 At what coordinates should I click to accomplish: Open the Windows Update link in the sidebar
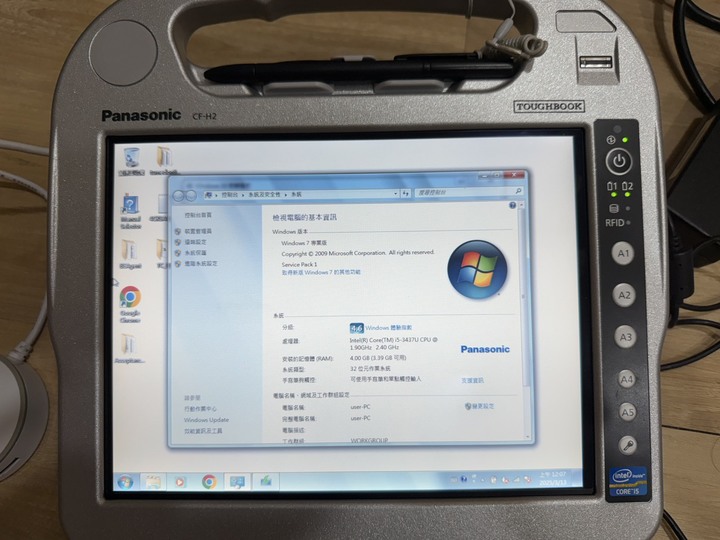pos(206,420)
